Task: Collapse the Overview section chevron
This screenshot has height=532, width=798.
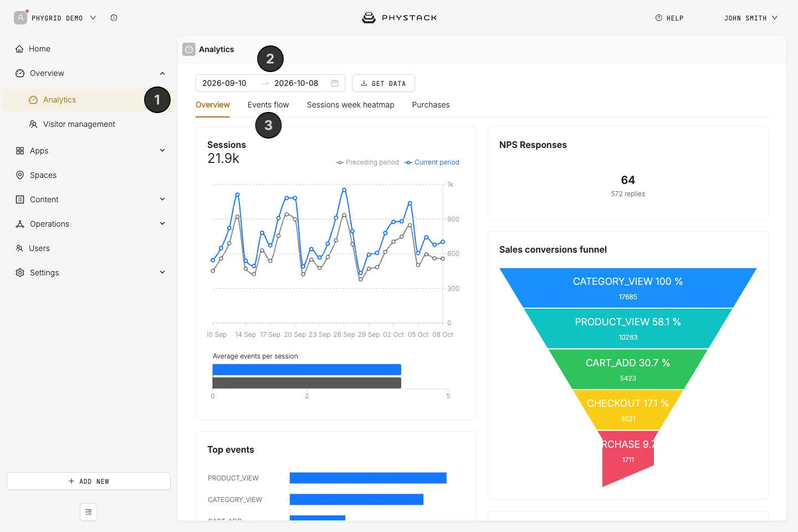Action: (x=162, y=73)
